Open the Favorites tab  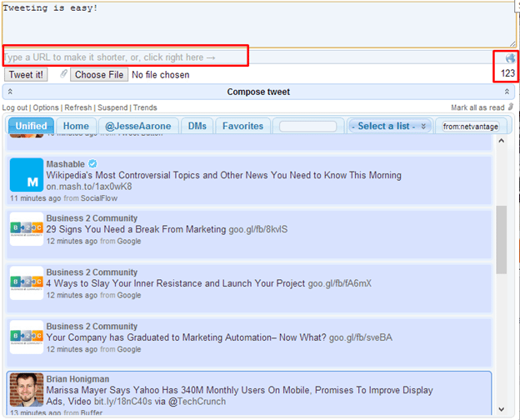pyautogui.click(x=242, y=126)
